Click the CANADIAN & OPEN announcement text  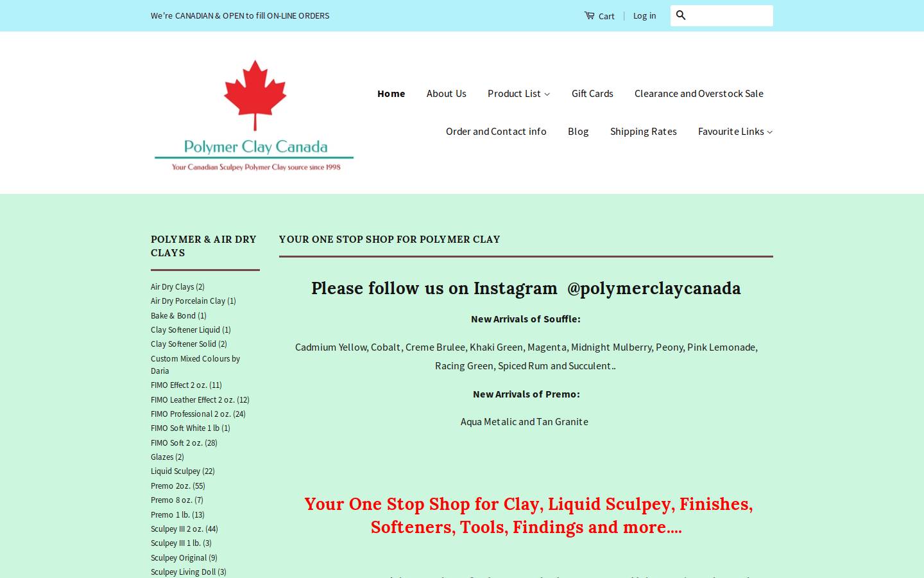(240, 15)
